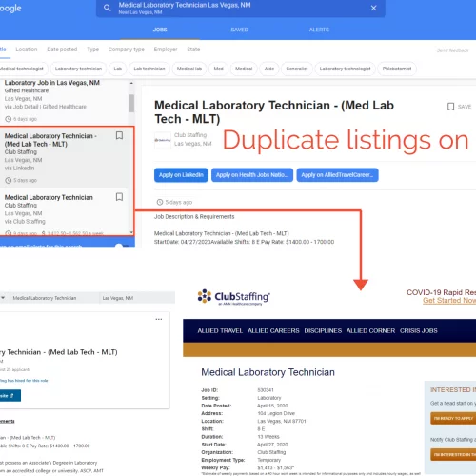Select the Generalist filter chip
This screenshot has height=476, width=476.
click(297, 69)
